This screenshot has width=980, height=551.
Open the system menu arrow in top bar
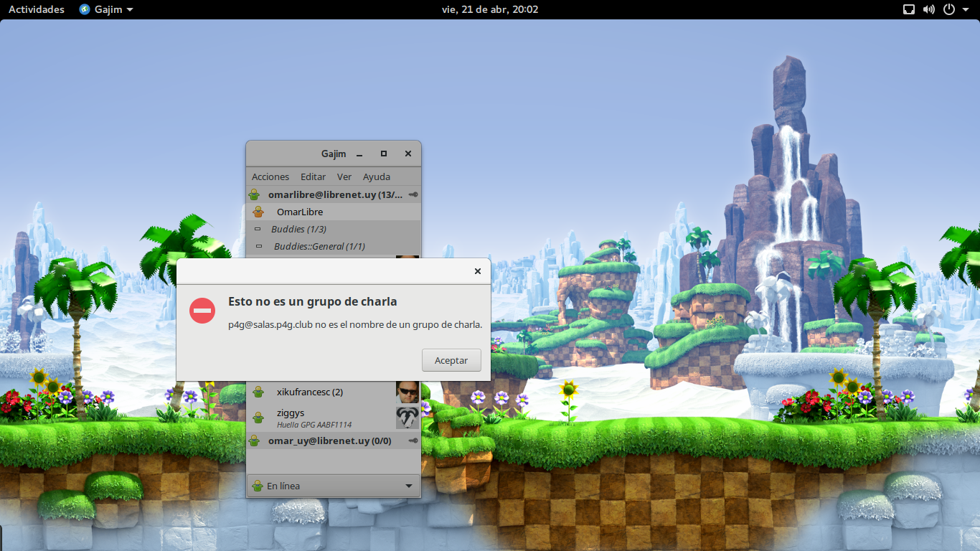tap(965, 9)
